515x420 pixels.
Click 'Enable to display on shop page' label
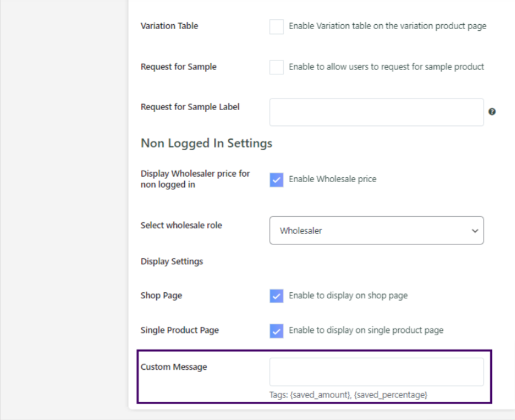pos(348,295)
